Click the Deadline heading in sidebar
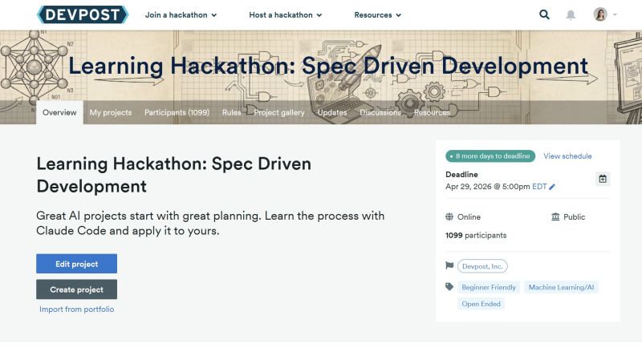The image size is (642, 364). 461,175
